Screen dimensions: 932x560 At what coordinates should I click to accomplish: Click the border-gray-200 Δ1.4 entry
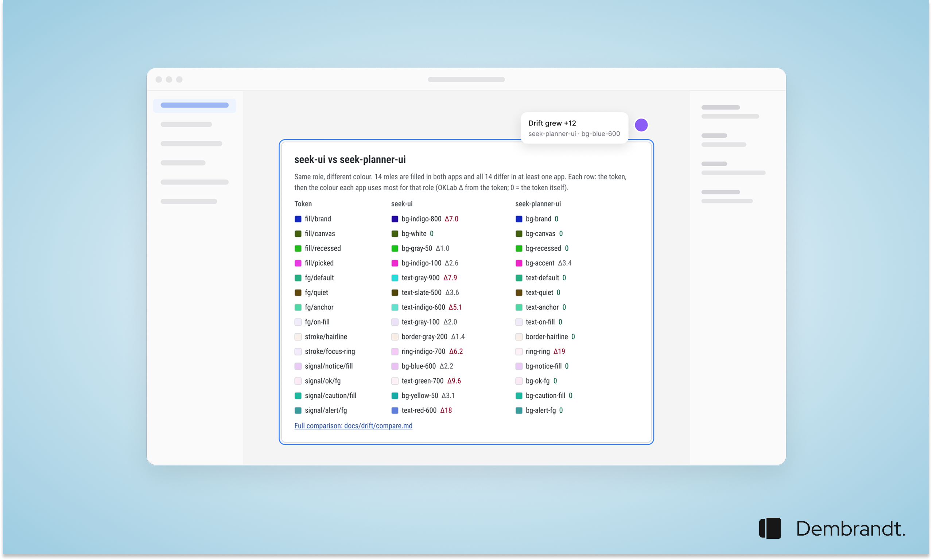(433, 337)
